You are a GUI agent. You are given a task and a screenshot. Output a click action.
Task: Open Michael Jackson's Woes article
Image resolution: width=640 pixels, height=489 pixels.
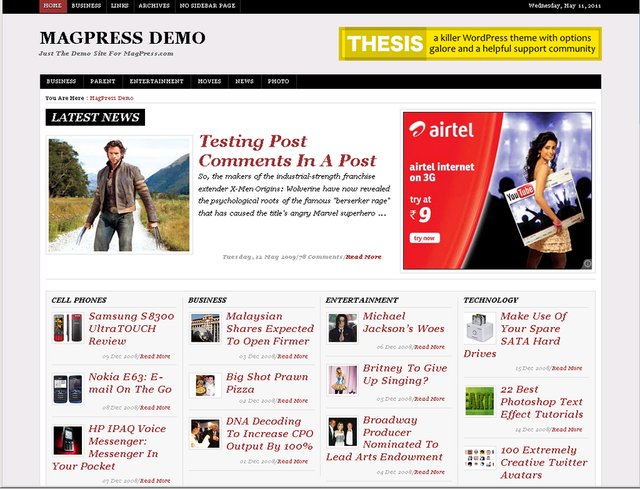click(403, 322)
